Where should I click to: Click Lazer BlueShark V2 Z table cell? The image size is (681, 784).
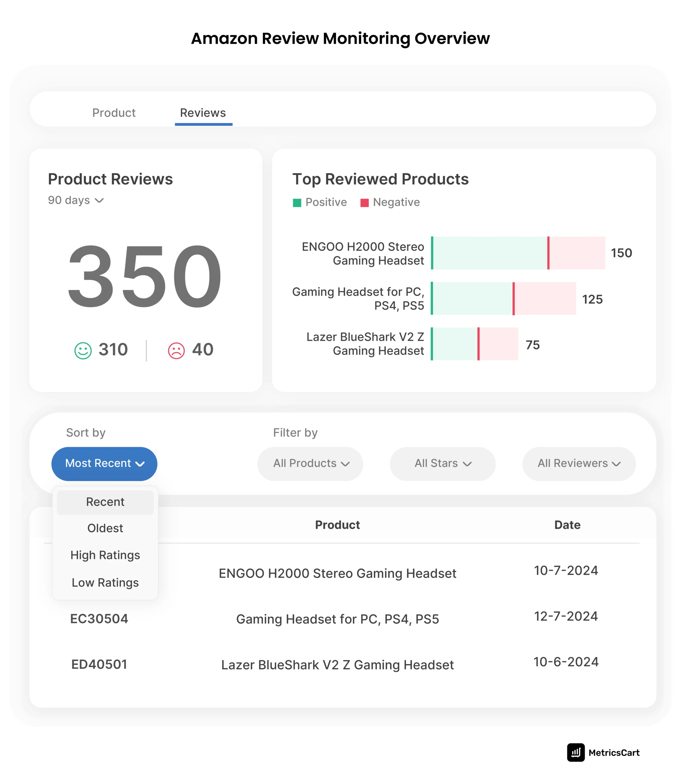tap(338, 665)
